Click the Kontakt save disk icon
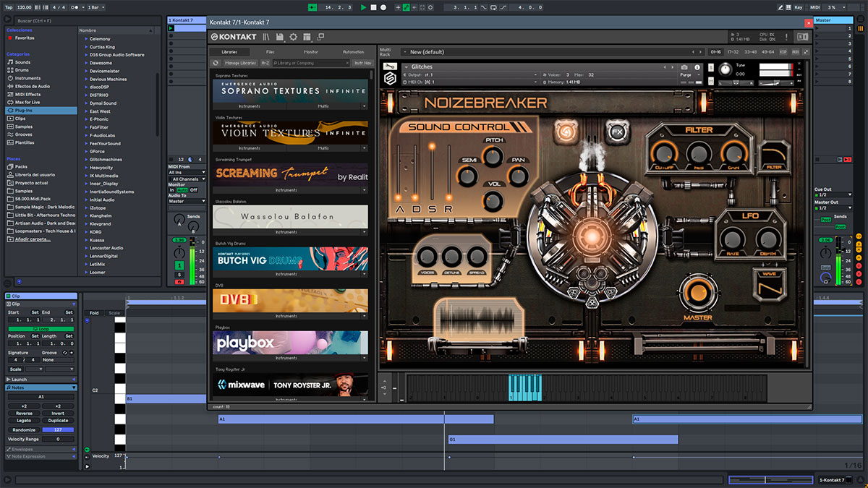Screen dimensions: 868x488 279,37
